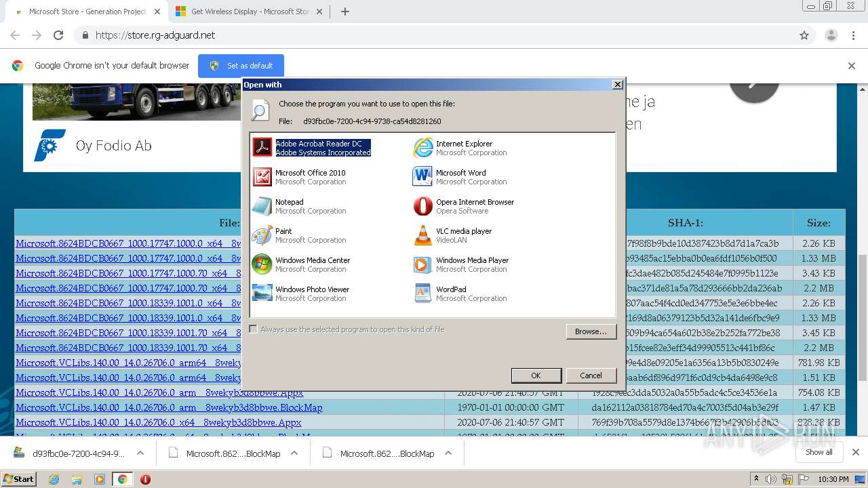This screenshot has height=488, width=868.
Task: Click the 781.98 KB size cell
Action: 818,363
